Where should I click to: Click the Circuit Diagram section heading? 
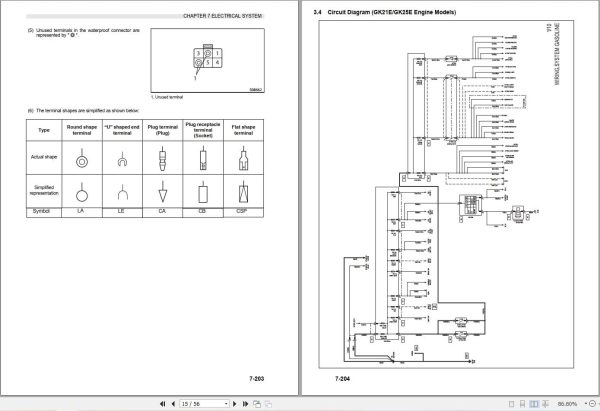tap(385, 12)
